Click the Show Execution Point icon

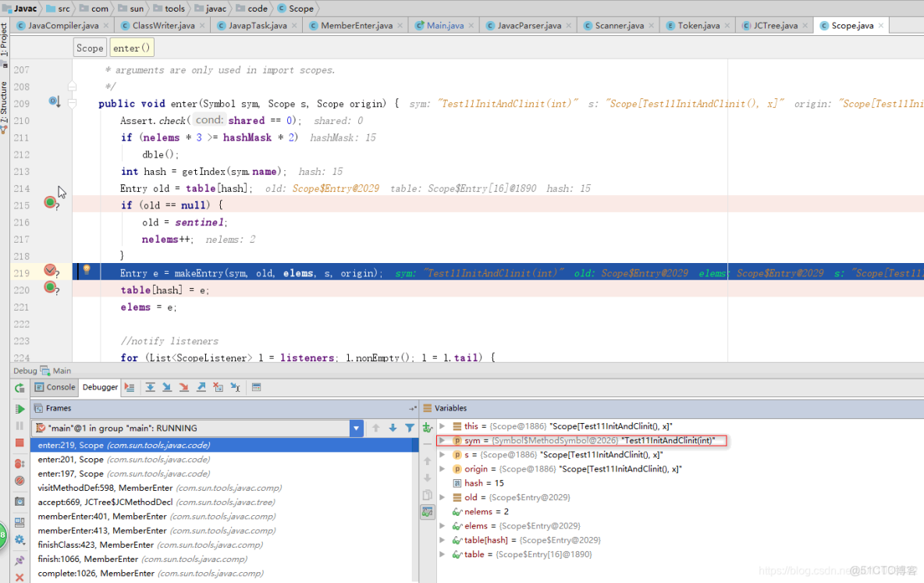tap(130, 387)
